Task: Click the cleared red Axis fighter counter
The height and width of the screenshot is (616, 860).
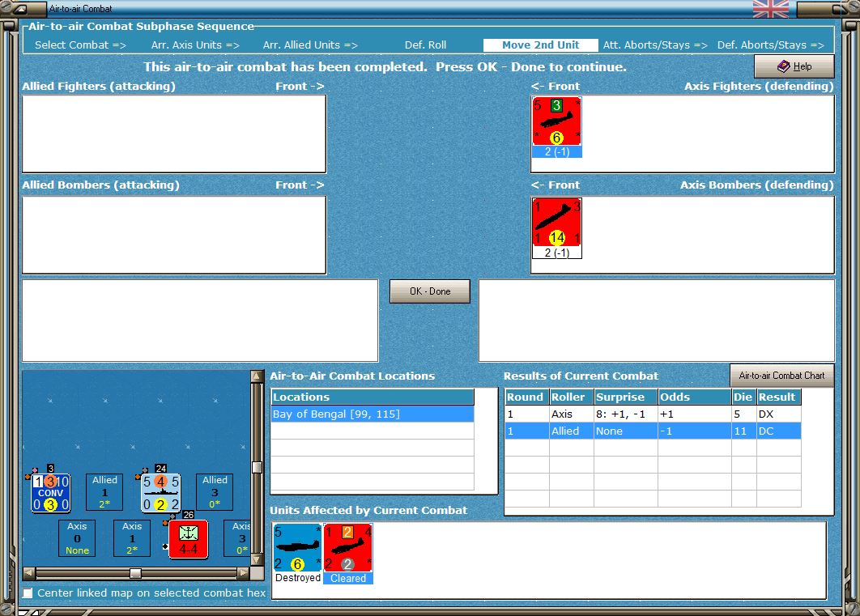Action: 347,547
